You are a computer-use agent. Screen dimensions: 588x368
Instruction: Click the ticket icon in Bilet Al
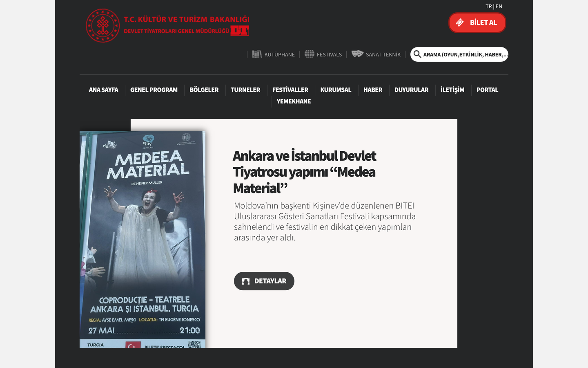460,22
